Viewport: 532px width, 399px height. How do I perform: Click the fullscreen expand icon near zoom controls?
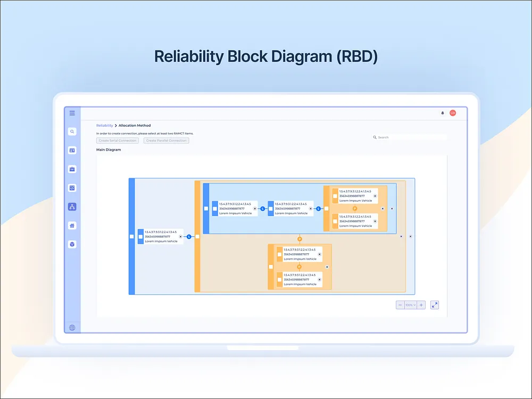click(x=434, y=305)
